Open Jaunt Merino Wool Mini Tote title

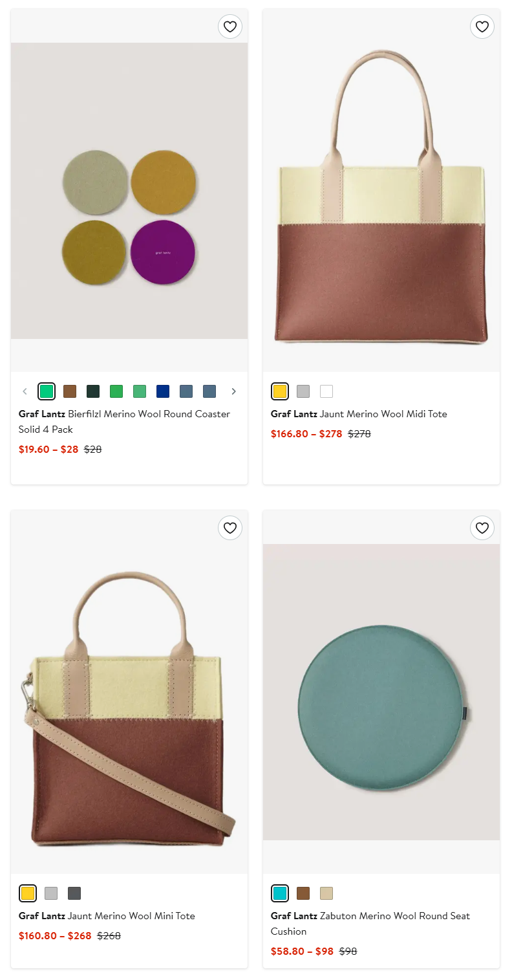point(107,916)
